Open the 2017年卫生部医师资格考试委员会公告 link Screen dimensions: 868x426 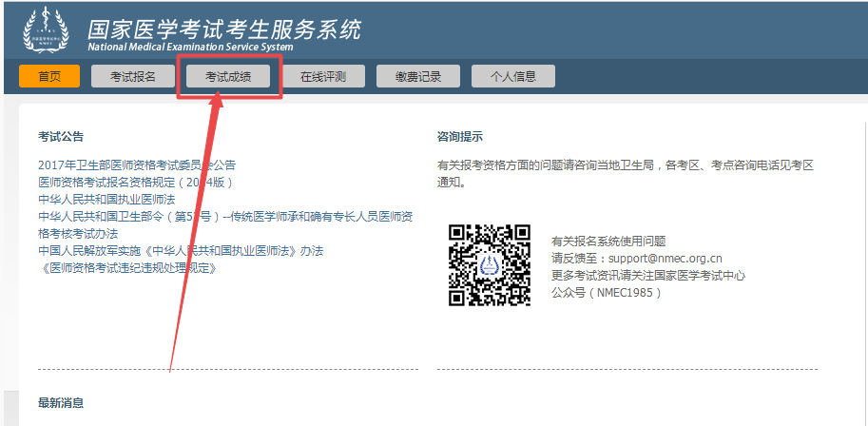[x=137, y=165]
